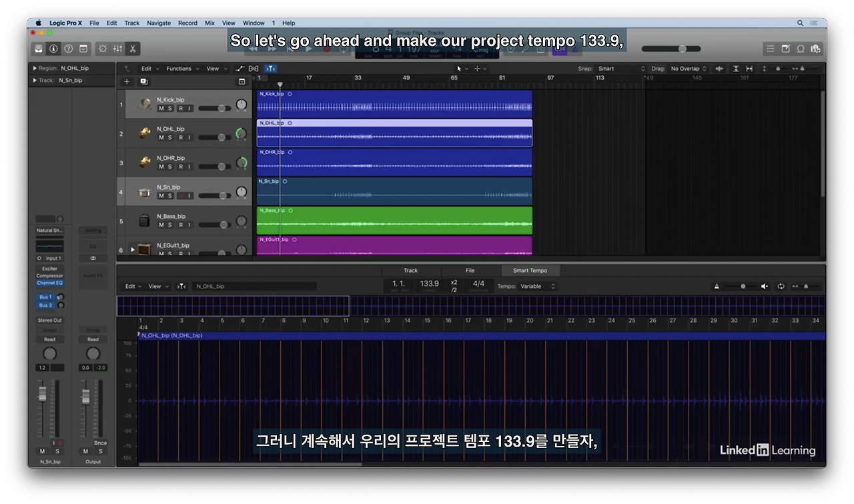Toggle editor cycle icon
The height and width of the screenshot is (504, 854).
(781, 286)
